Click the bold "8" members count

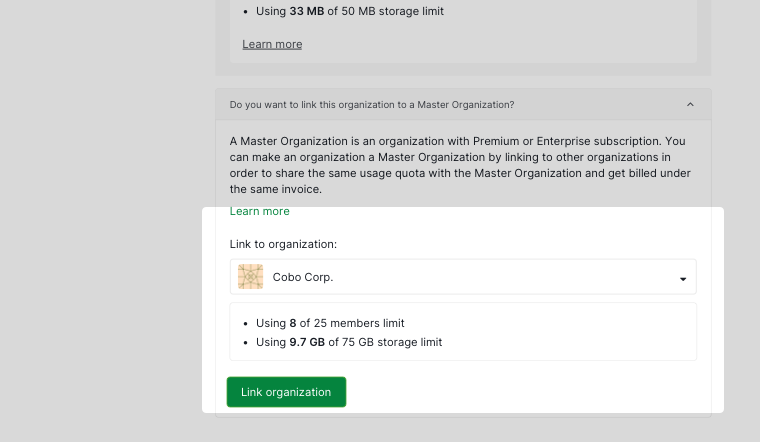pos(293,323)
